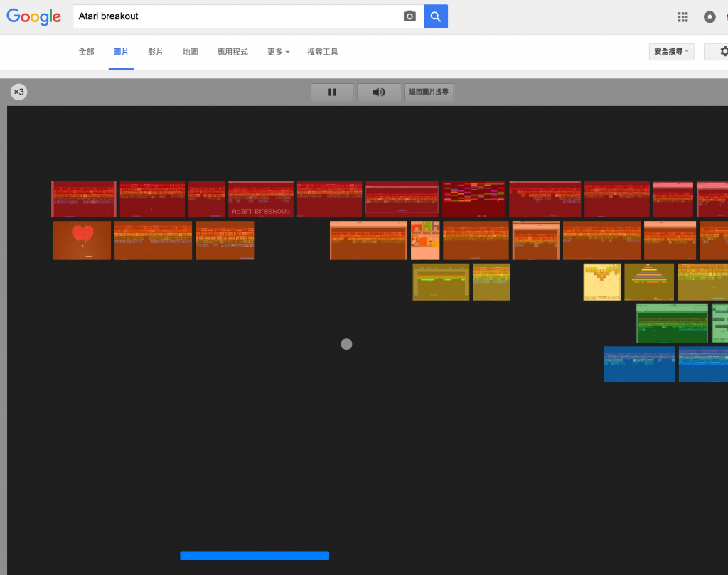Viewport: 728px width, 575px height.
Task: Switch to the 全部 tab
Action: click(x=86, y=52)
